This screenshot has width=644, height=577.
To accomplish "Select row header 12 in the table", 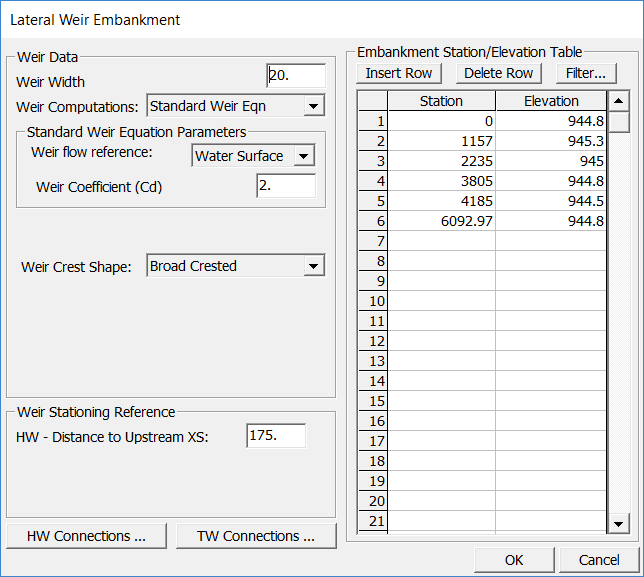I will coord(373,341).
